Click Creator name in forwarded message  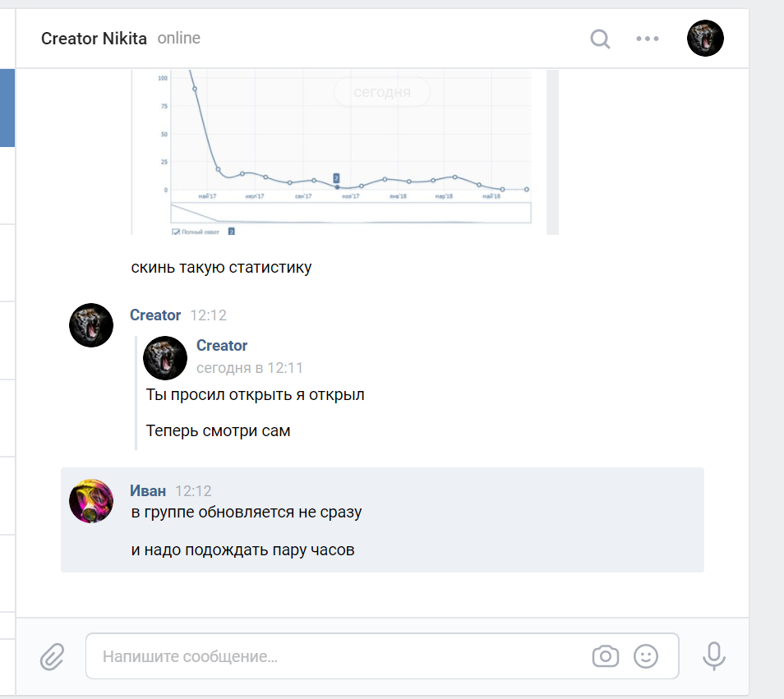click(x=222, y=345)
